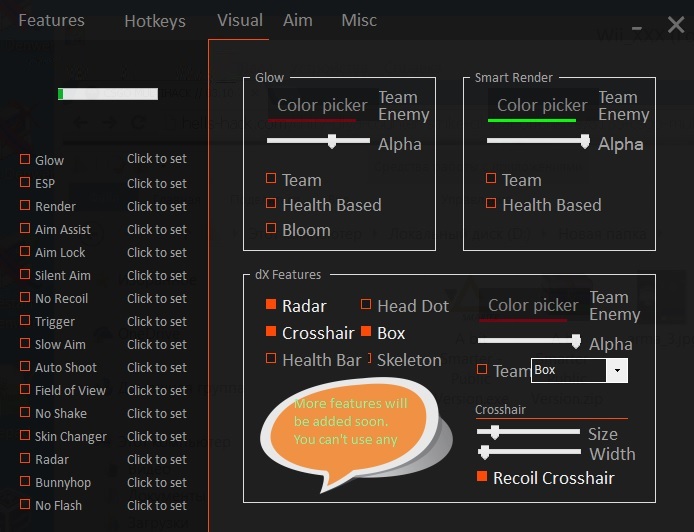The image size is (694, 532).
Task: Enable the Glow feature checkbox
Action: [x=25, y=159]
